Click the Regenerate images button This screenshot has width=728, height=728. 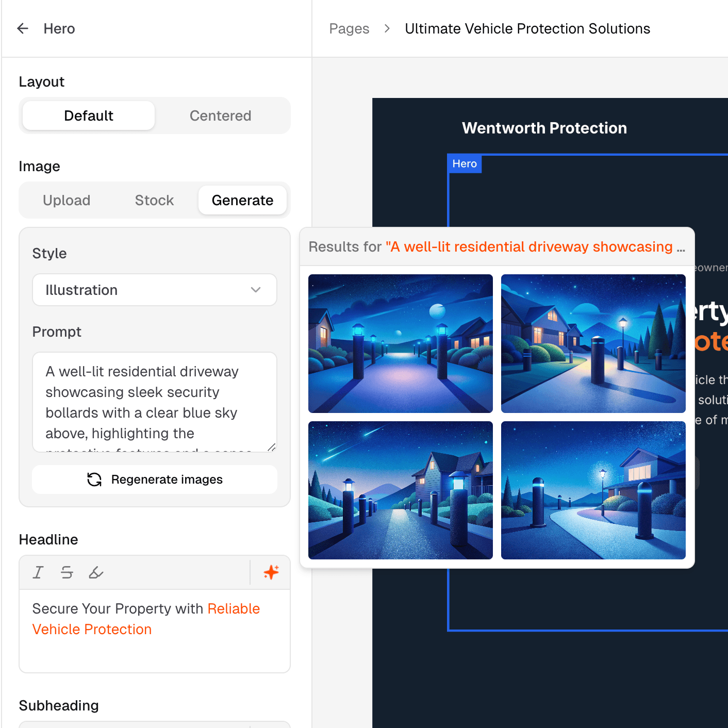[x=154, y=479]
